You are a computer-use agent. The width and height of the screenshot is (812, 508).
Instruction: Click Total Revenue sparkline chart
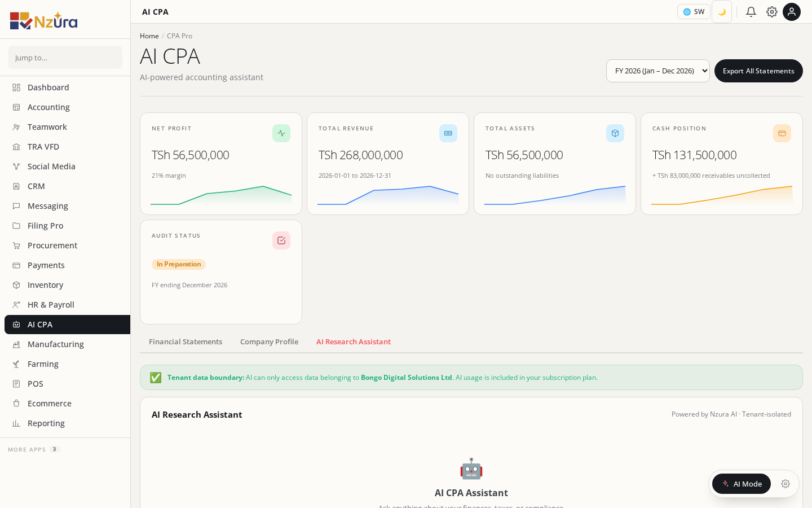(x=388, y=195)
